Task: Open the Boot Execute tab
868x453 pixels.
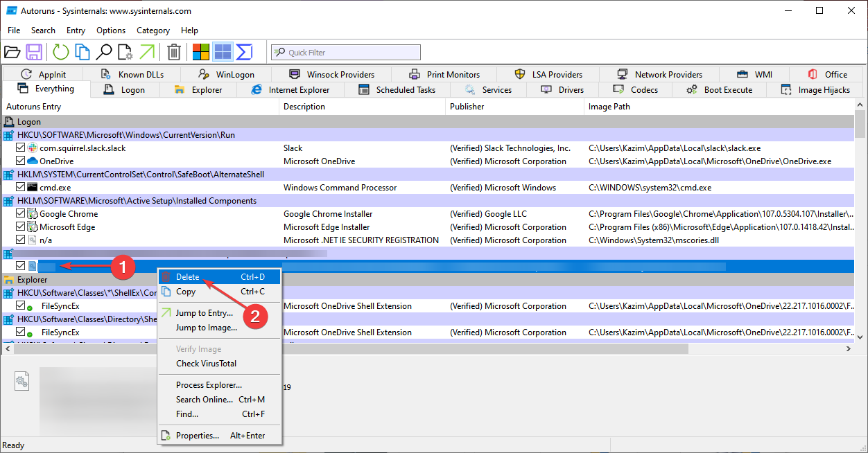Action: pos(719,90)
